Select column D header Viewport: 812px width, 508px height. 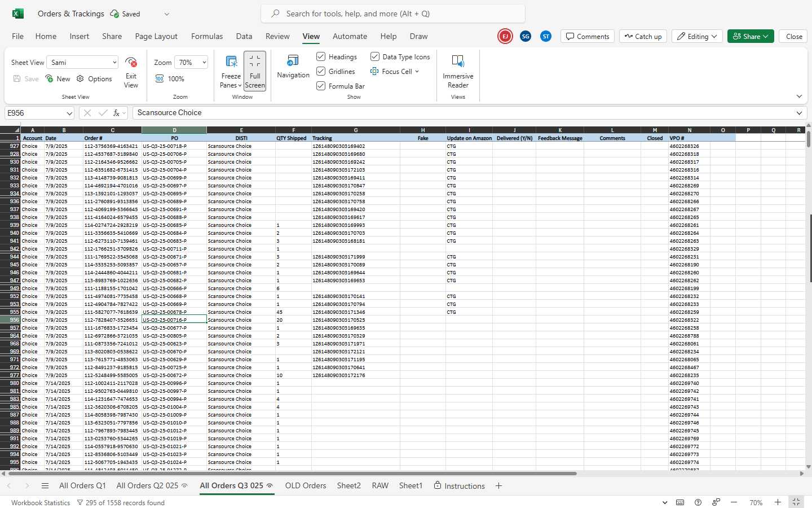pos(174,130)
